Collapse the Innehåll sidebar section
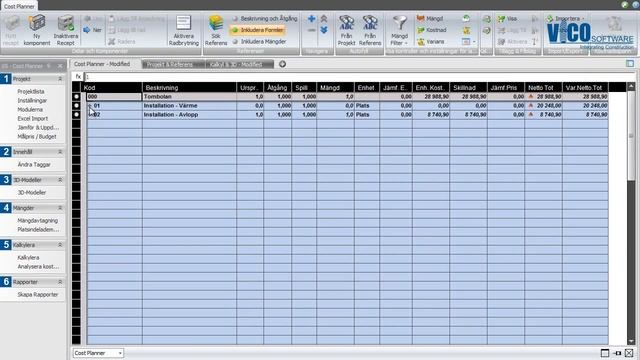Viewport: 640px width, 360px height. point(60,152)
